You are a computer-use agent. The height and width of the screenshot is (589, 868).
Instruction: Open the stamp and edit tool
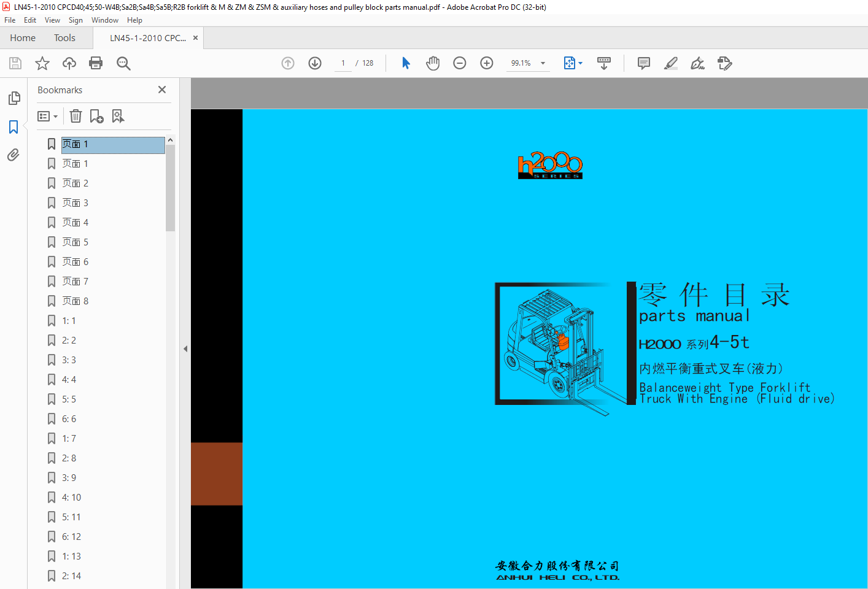click(x=725, y=63)
